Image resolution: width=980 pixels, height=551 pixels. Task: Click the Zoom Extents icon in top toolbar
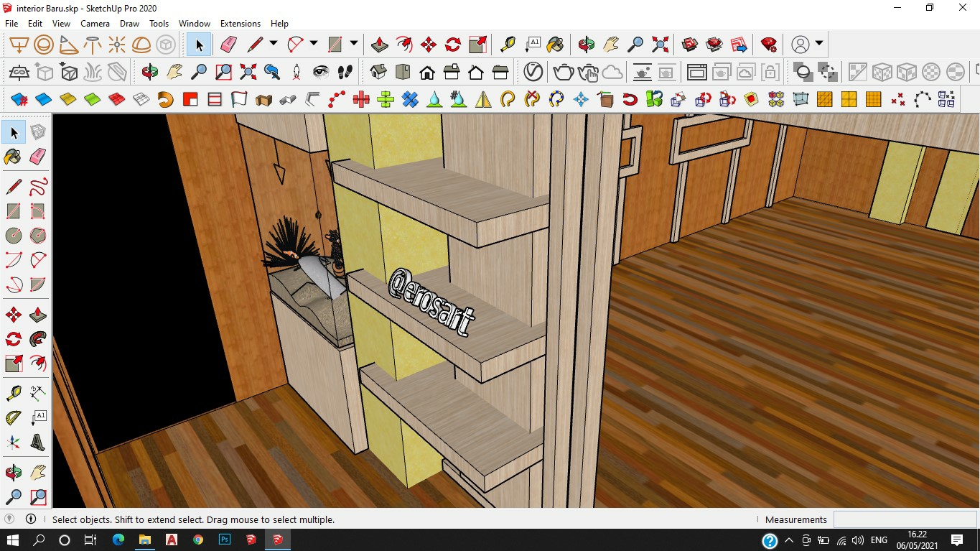pyautogui.click(x=660, y=45)
